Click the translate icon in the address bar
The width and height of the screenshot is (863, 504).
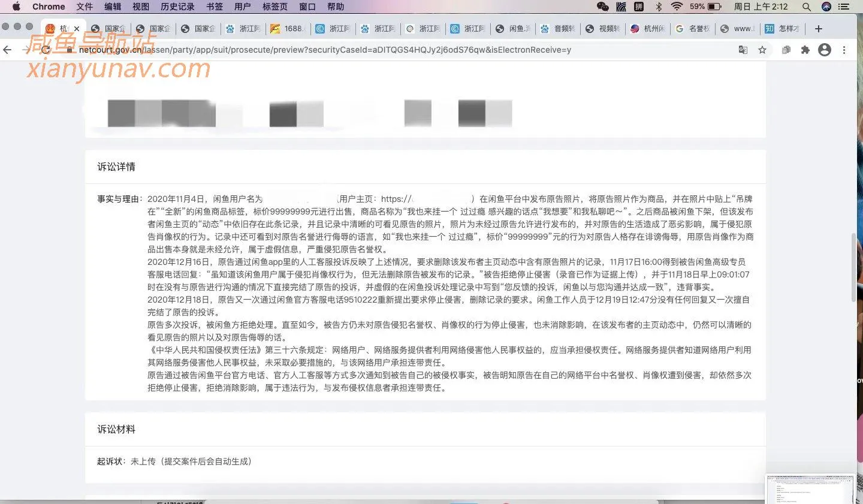(743, 50)
